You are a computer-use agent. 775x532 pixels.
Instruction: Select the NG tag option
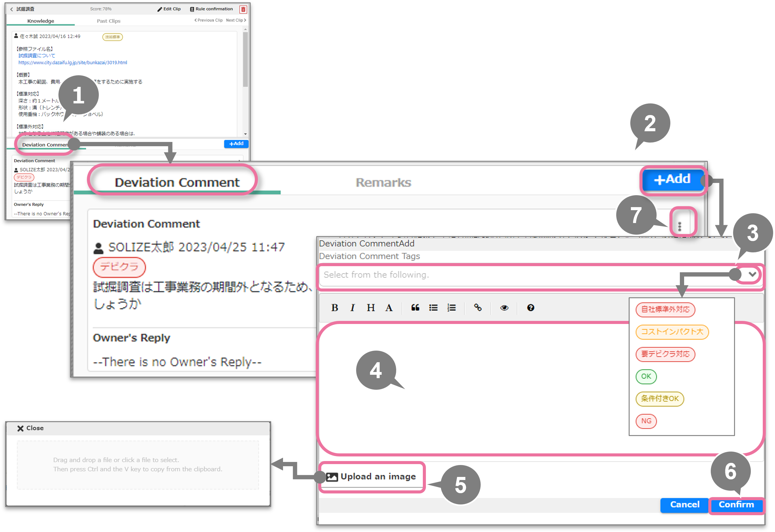pyautogui.click(x=646, y=421)
